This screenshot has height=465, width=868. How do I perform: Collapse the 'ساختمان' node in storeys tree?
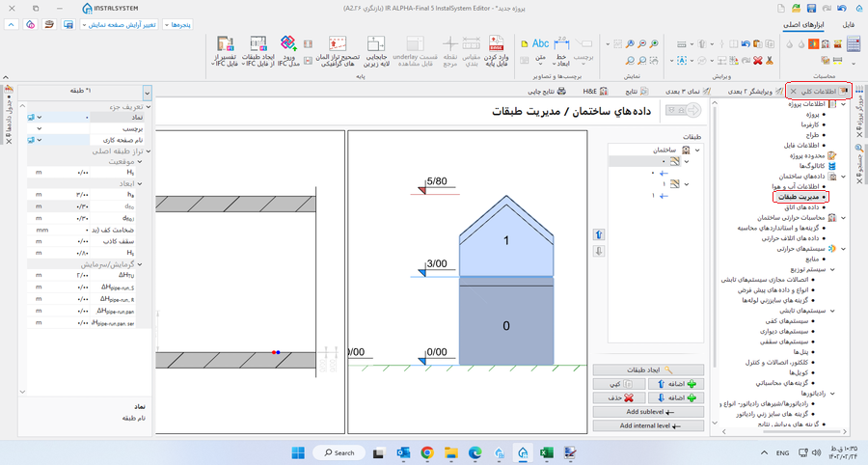697,150
